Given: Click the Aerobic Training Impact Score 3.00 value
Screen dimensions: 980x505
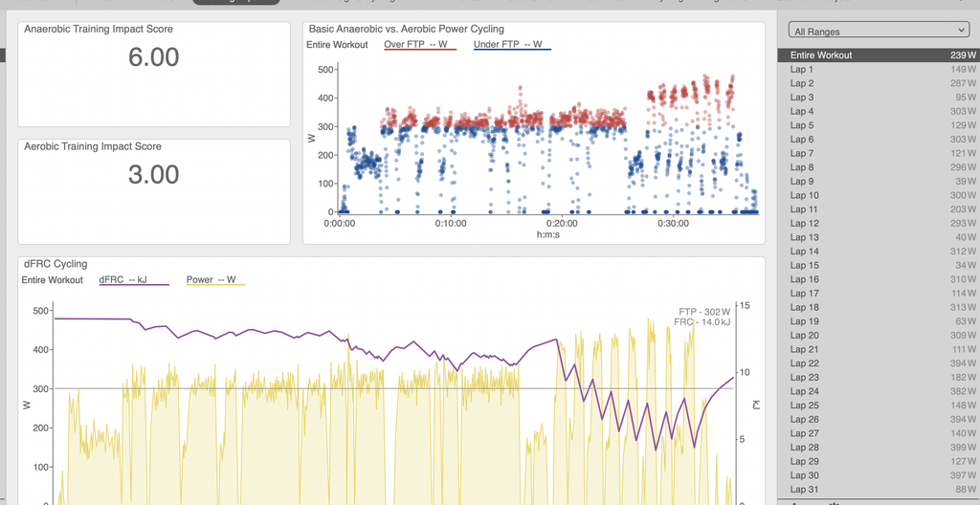Looking at the screenshot, I should tap(154, 174).
